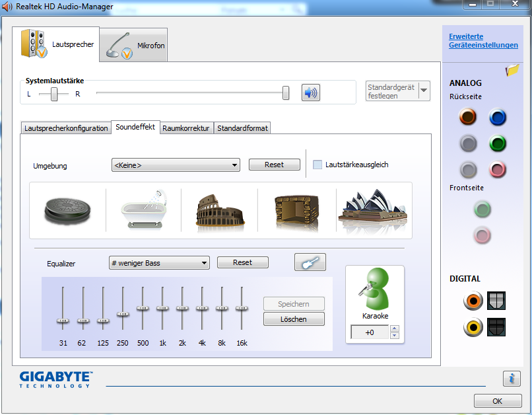Click Reset next to the Equalizer dropdown

click(243, 262)
